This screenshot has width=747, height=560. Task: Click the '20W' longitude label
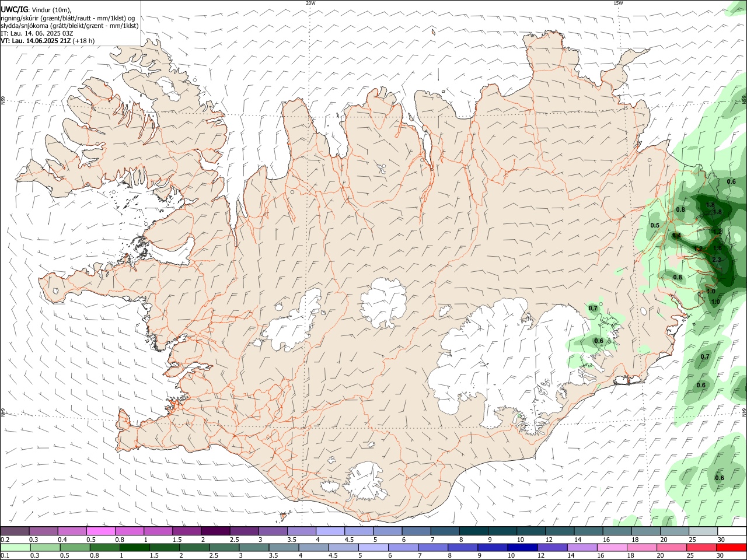pyautogui.click(x=310, y=3)
